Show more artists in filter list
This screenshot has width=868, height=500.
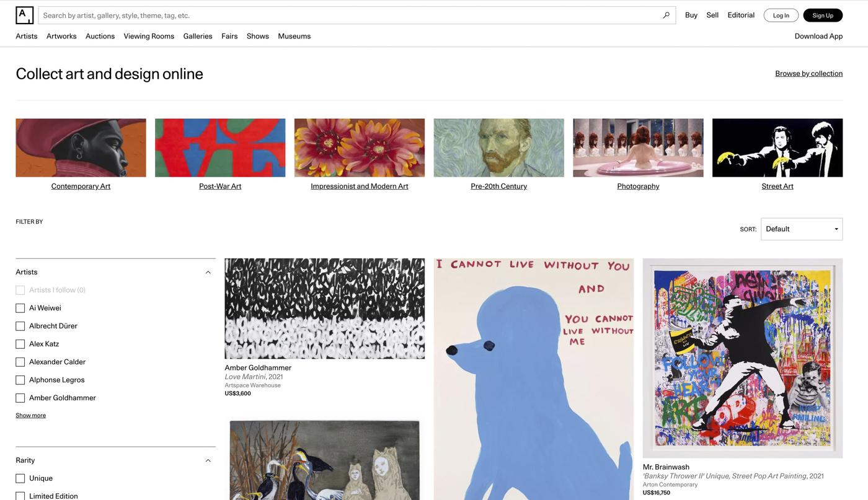[30, 415]
